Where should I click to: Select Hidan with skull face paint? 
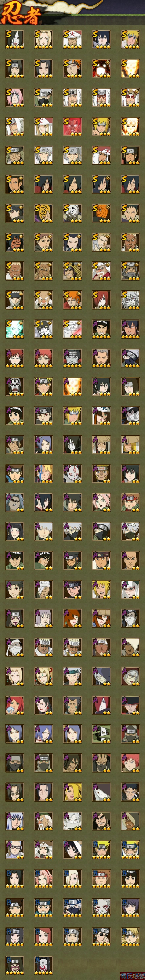14,387
